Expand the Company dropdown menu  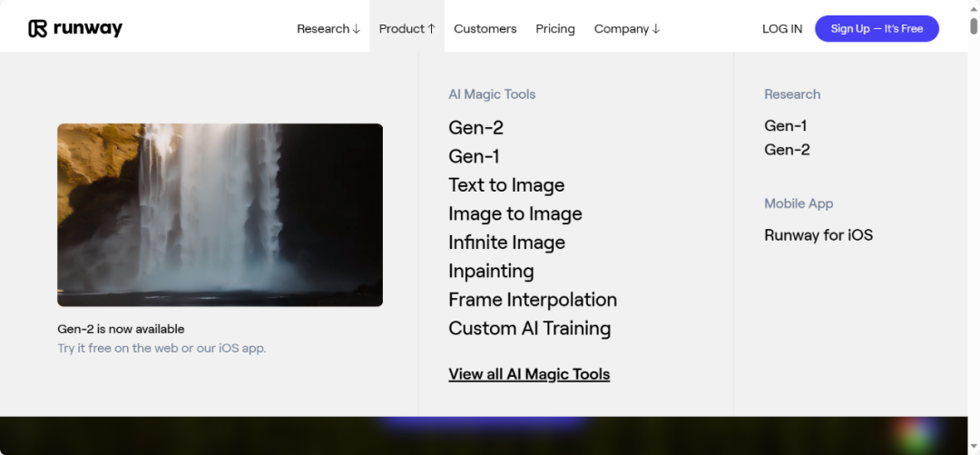pos(626,29)
